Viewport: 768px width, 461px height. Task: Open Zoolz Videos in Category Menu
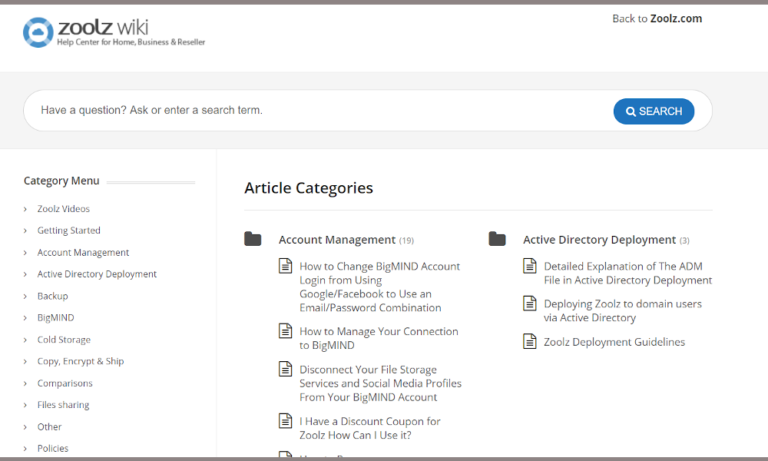click(x=64, y=209)
